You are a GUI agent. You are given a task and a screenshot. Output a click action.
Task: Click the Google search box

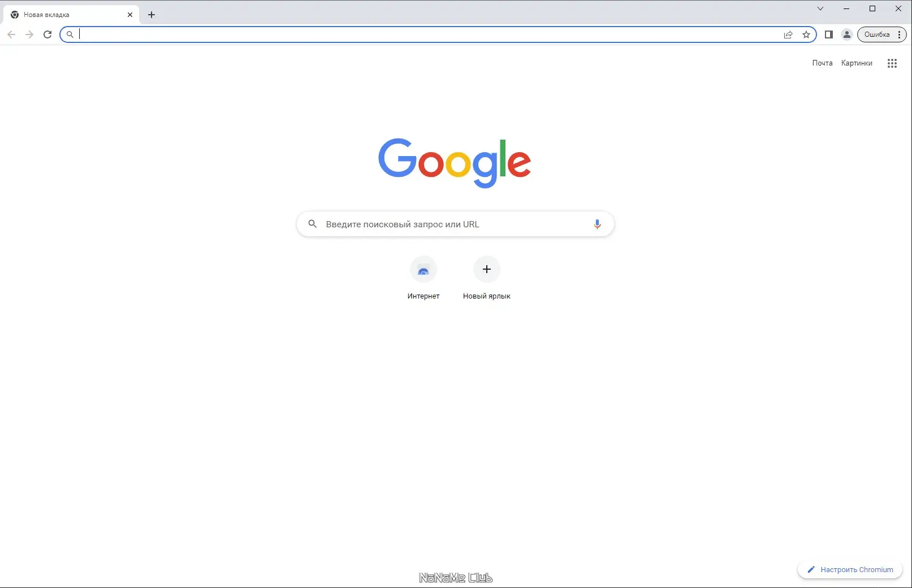[x=455, y=224]
